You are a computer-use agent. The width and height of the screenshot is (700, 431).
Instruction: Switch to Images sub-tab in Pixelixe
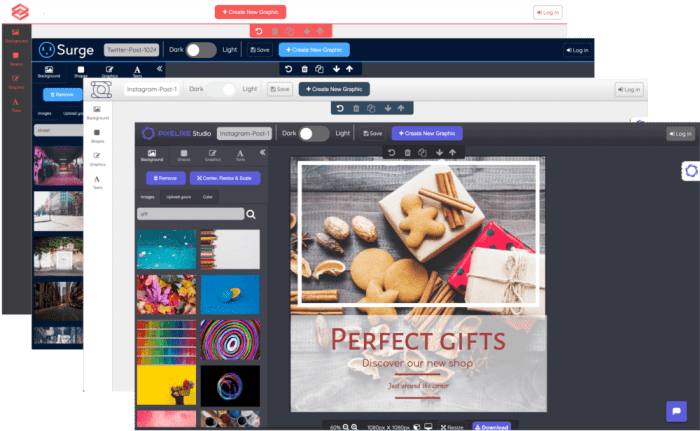point(148,197)
